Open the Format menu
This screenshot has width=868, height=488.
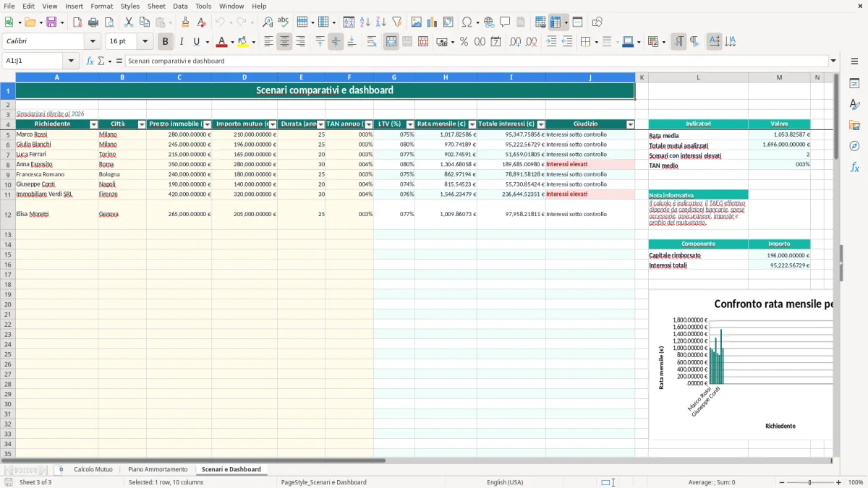(101, 6)
